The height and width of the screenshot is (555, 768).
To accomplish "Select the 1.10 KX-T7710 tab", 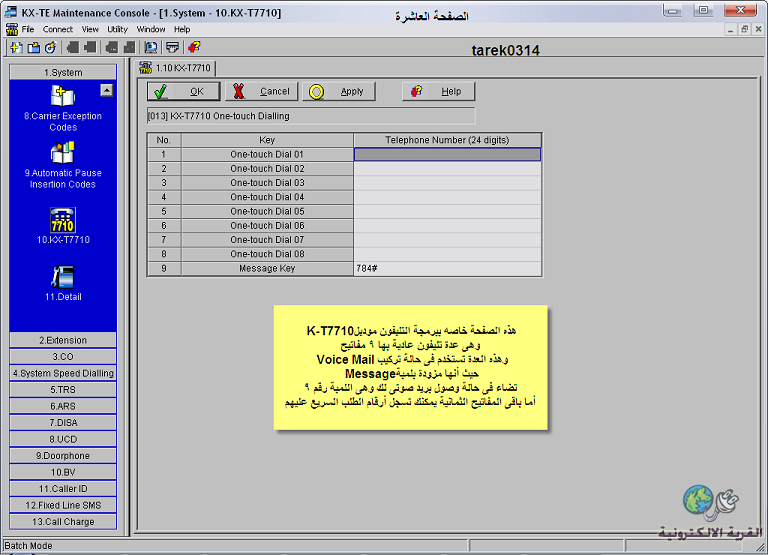I will tap(175, 68).
